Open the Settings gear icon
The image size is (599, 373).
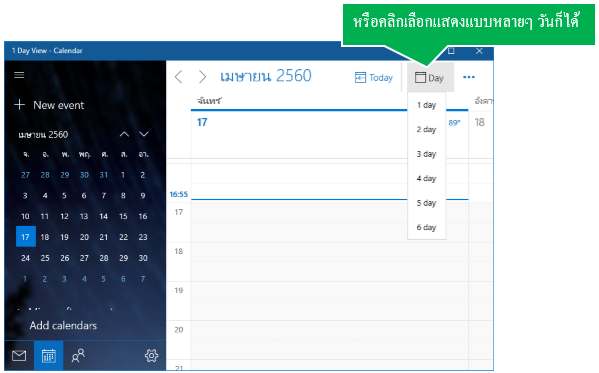pyautogui.click(x=151, y=356)
